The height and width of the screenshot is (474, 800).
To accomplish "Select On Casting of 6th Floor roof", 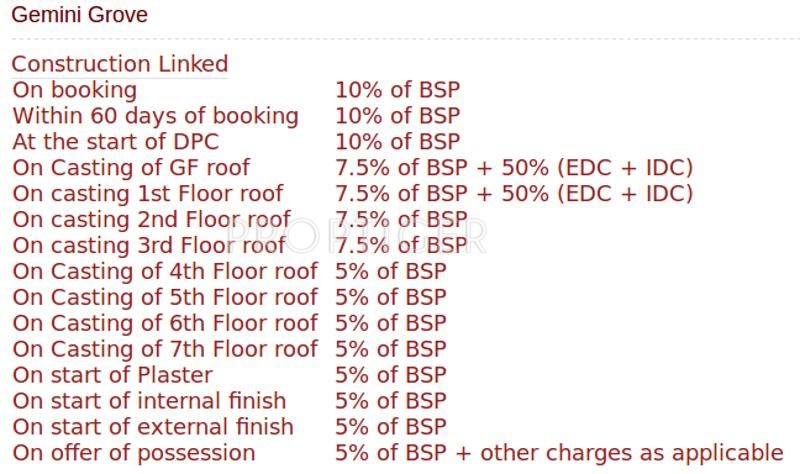I will click(165, 324).
